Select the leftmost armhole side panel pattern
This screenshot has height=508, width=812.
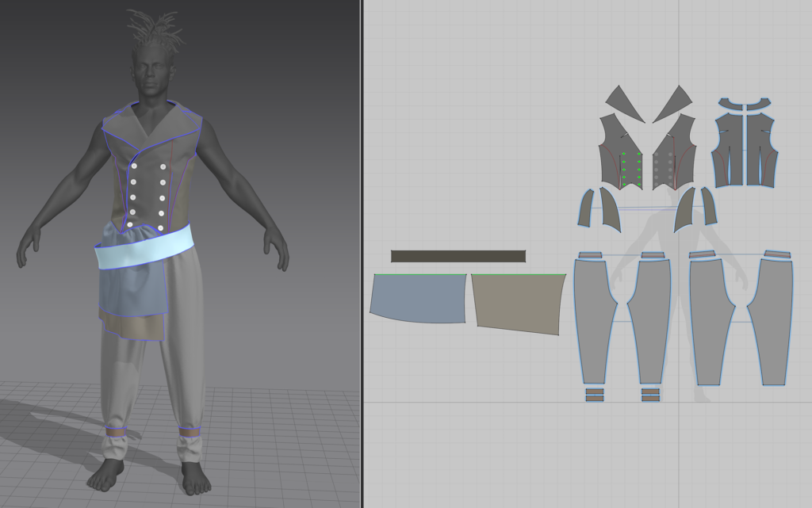click(x=586, y=208)
